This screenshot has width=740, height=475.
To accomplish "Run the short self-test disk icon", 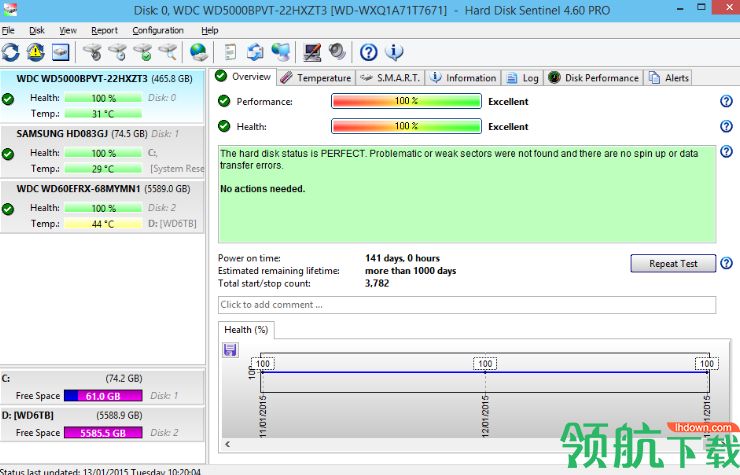I will 92,52.
